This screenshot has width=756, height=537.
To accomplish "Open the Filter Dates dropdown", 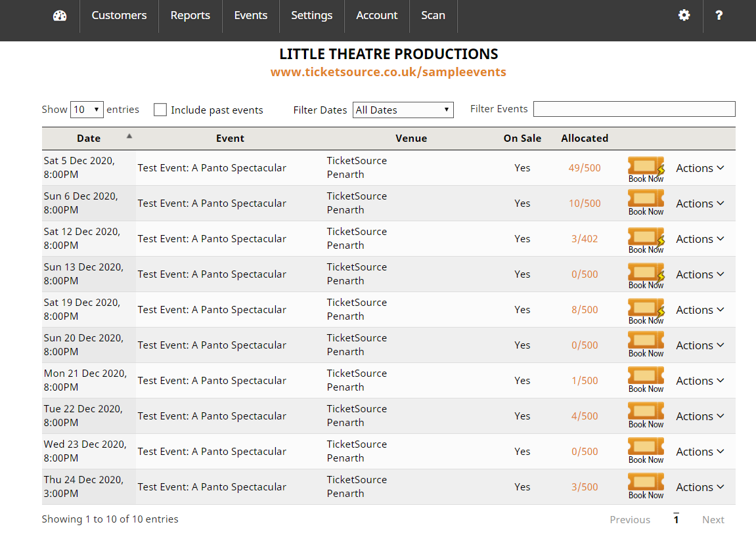I will 403,110.
